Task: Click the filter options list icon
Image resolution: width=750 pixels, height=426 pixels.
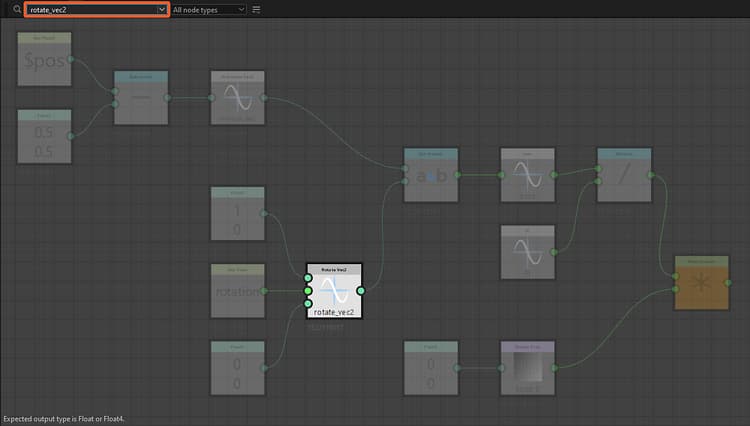Action: click(256, 10)
